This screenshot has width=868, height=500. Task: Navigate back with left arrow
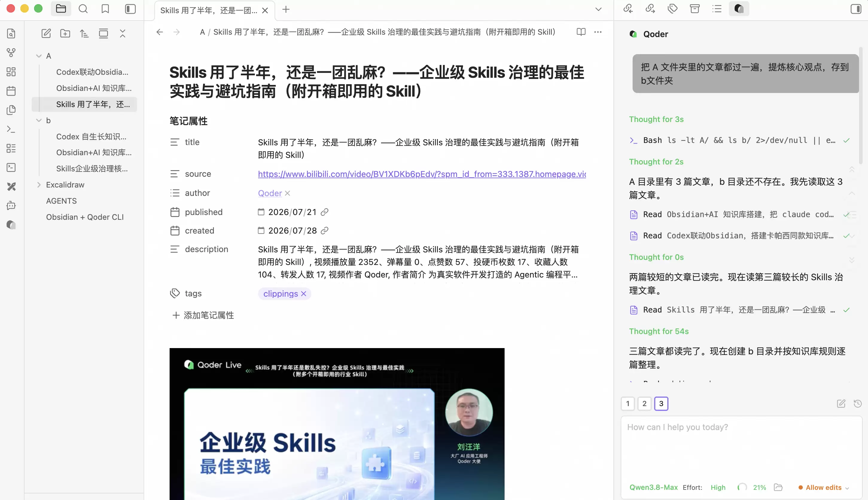(159, 32)
